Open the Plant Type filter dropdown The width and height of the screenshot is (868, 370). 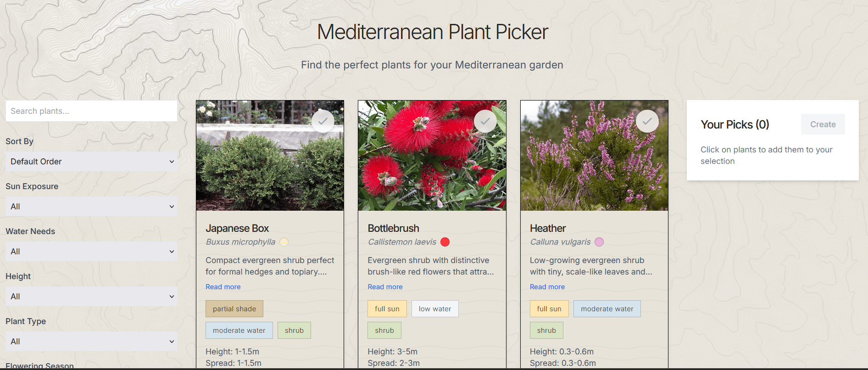click(x=91, y=342)
